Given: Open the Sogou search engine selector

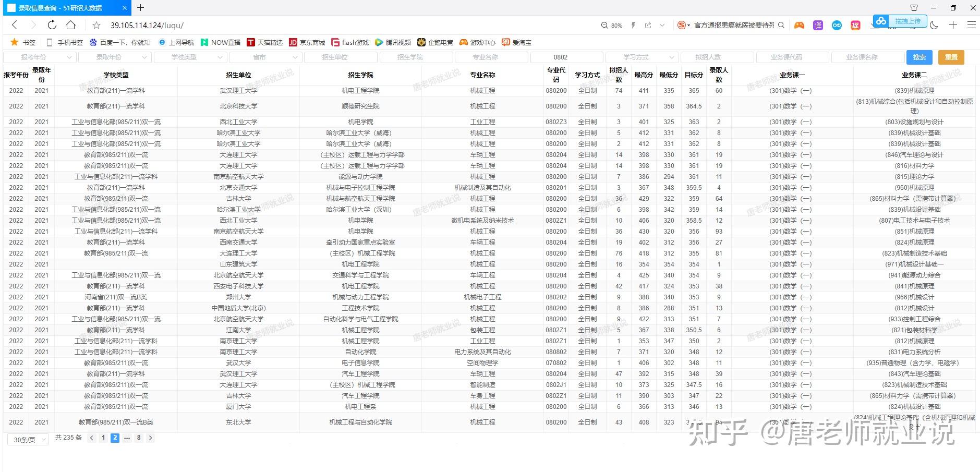Looking at the screenshot, I should [684, 25].
